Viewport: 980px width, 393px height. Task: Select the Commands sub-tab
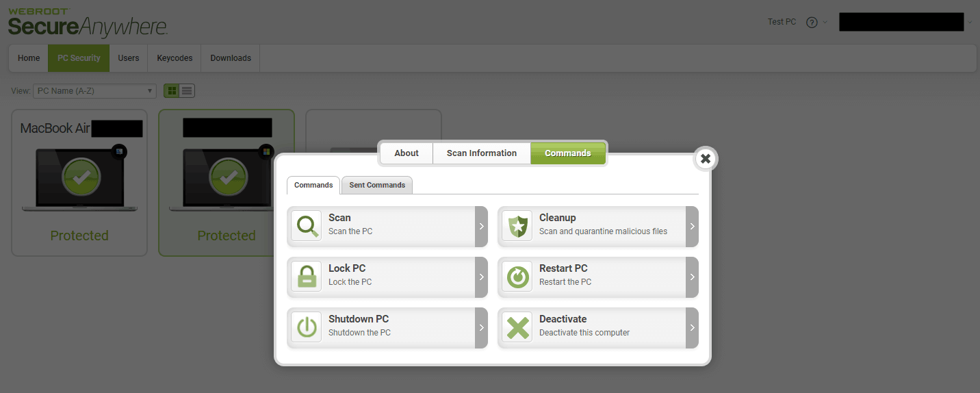[313, 185]
